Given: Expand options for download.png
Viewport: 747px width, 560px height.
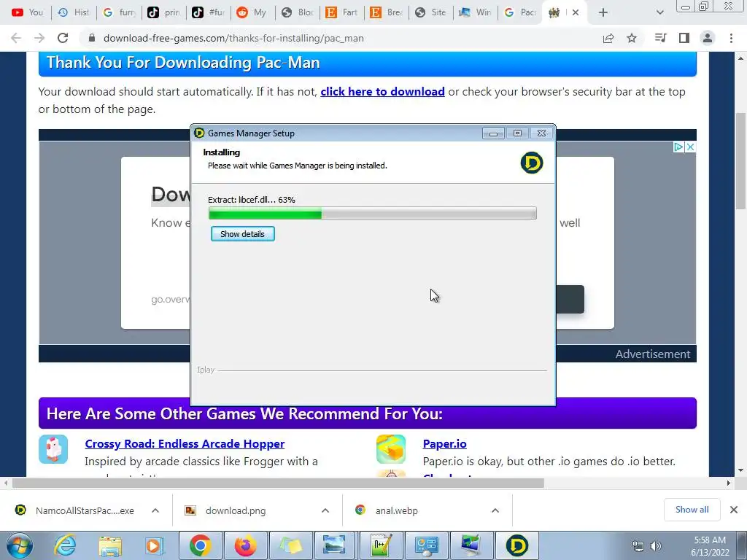Looking at the screenshot, I should pos(325,510).
